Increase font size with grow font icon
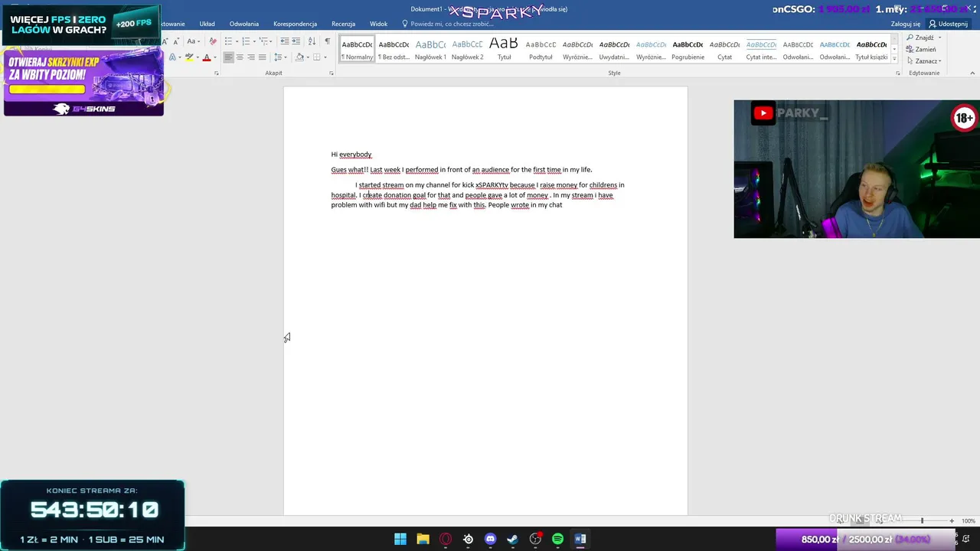Image resolution: width=980 pixels, height=551 pixels. pos(165,41)
